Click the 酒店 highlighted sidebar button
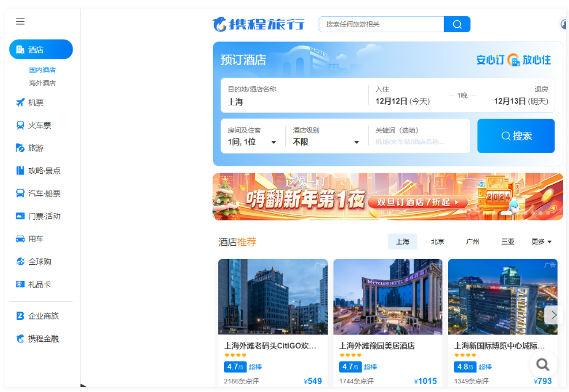Viewport: 569px width, 392px height. (x=41, y=50)
